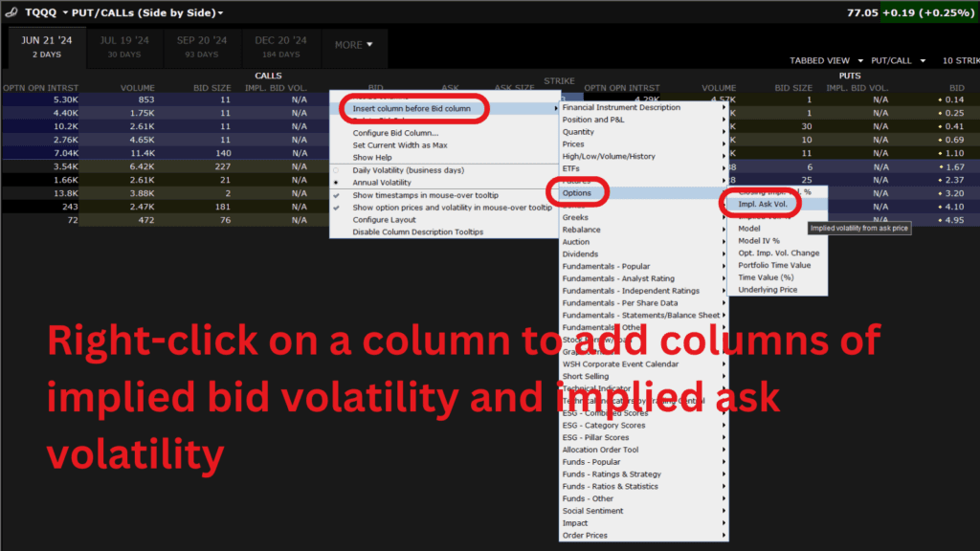Open the TABBED VIEW dropdown
Screen dimensions: 980x551
818,59
